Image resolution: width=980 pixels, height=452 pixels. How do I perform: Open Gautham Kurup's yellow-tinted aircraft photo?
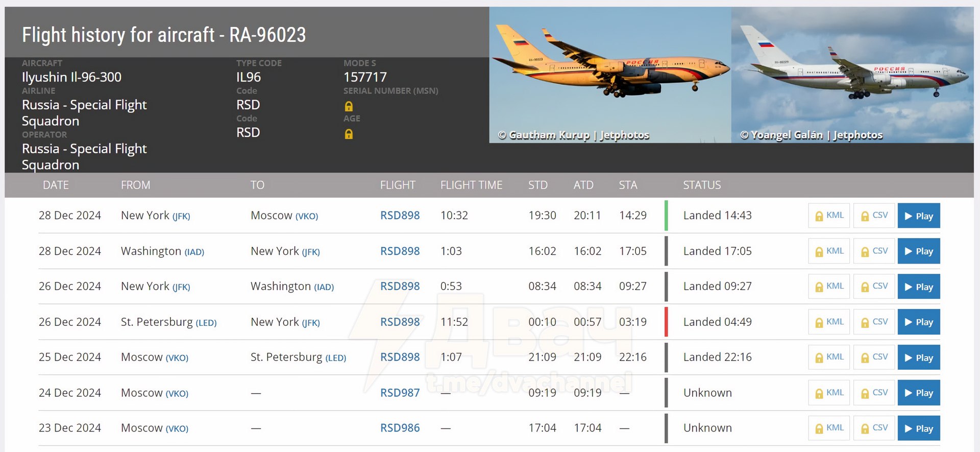click(x=610, y=75)
